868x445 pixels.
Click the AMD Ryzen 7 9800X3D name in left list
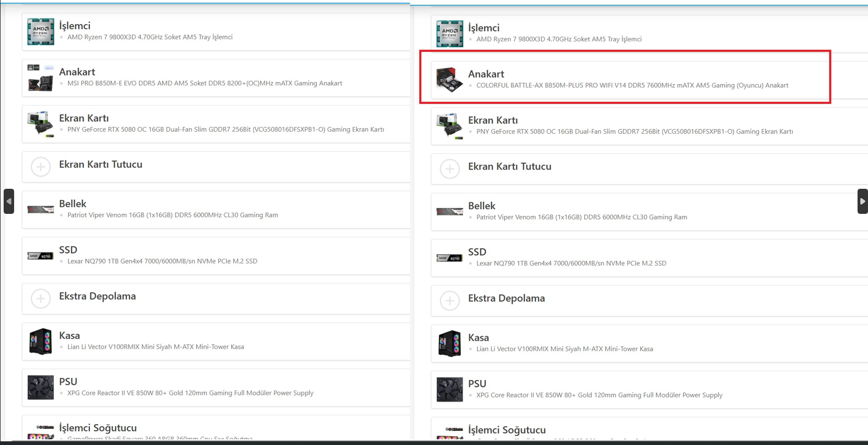point(150,37)
